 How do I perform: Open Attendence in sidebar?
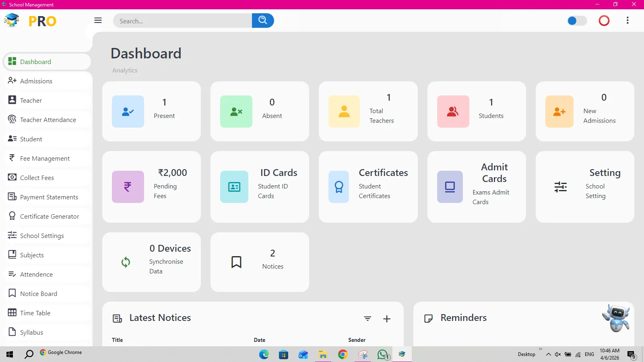[x=47, y=274]
